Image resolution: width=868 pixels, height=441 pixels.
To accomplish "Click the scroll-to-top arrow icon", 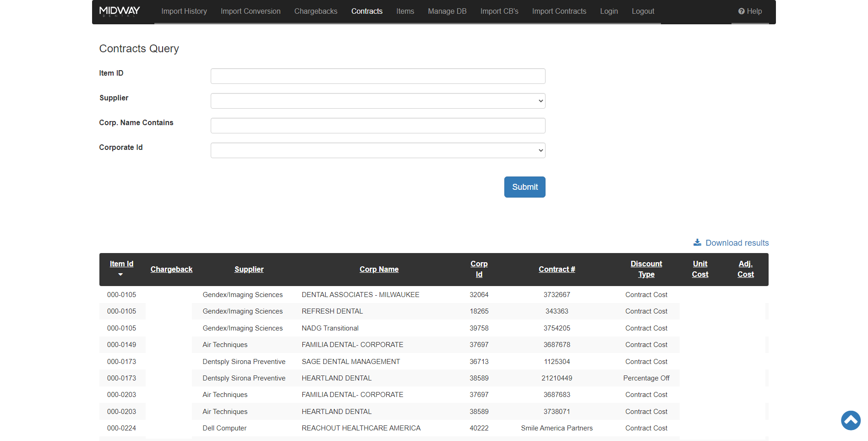I will [x=851, y=420].
